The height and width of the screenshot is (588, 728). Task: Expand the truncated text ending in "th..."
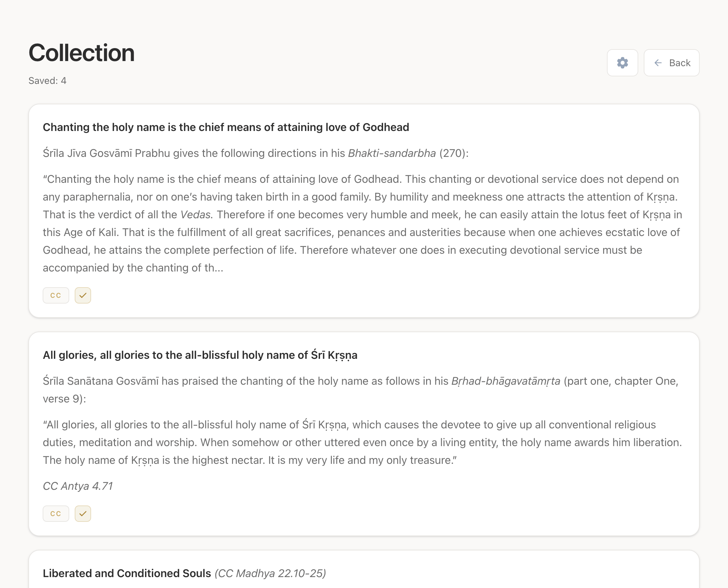tap(133, 268)
